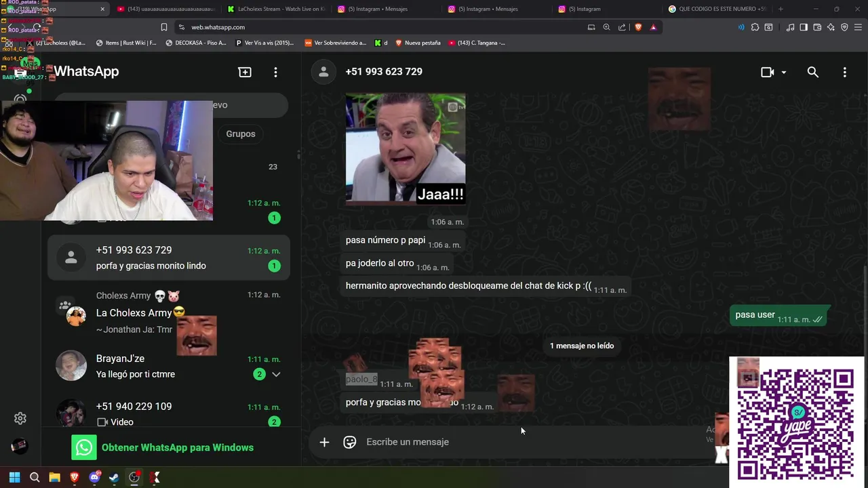The width and height of the screenshot is (868, 488).
Task: Open 'Ver Vis a vis (2015)' bookmark
Action: pos(265,43)
